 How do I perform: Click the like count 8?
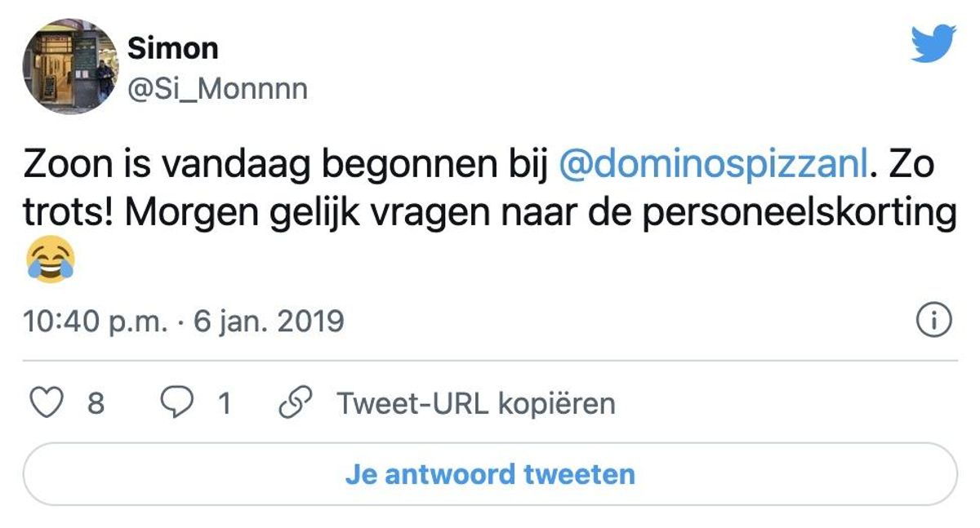point(96,404)
